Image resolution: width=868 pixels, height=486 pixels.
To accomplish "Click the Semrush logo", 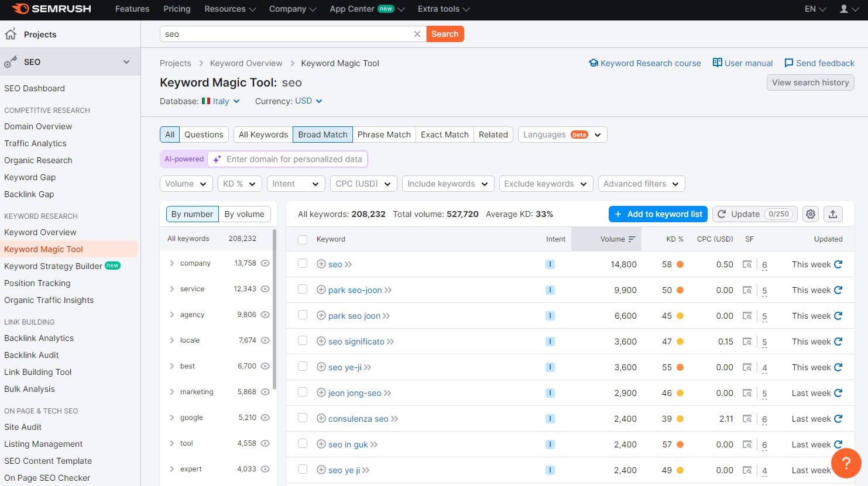I will point(52,9).
